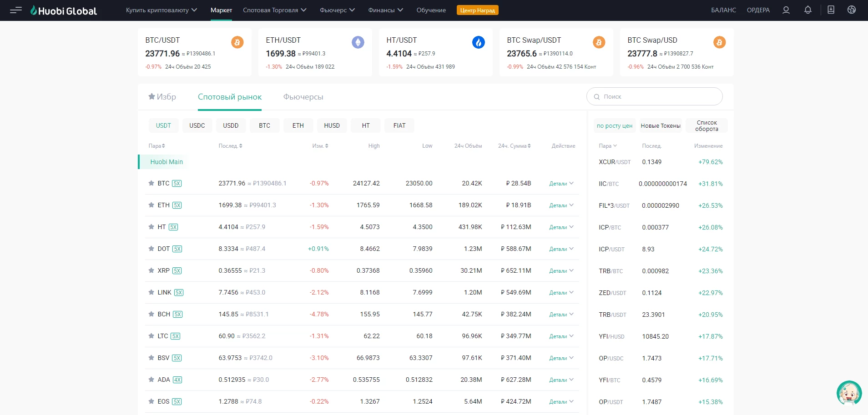Select the HT market filter

366,125
